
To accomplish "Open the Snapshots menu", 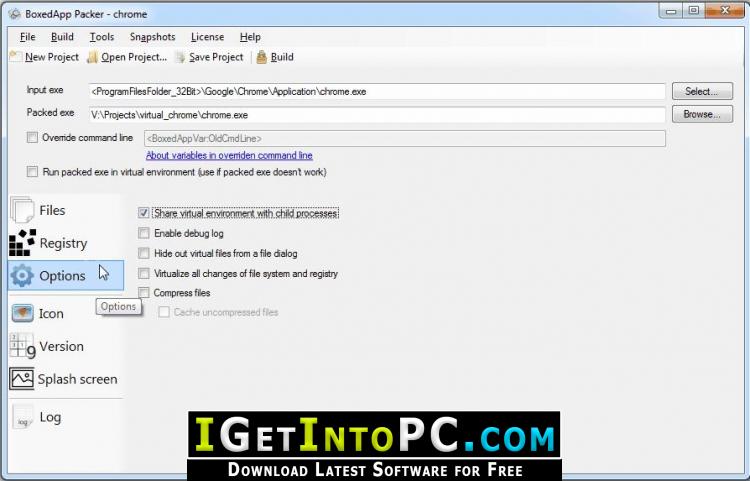I will click(x=153, y=37).
